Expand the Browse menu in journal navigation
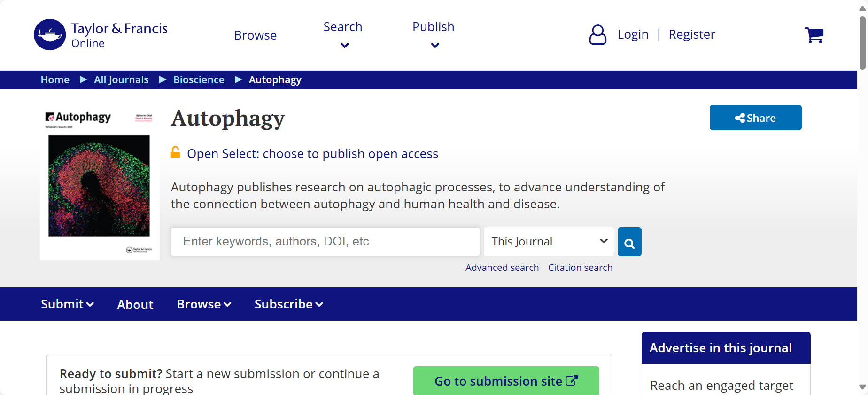Viewport: 868px width, 395px height. pos(204,304)
